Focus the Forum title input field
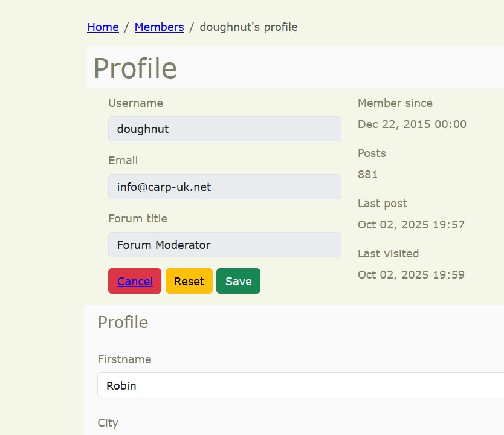 [224, 245]
